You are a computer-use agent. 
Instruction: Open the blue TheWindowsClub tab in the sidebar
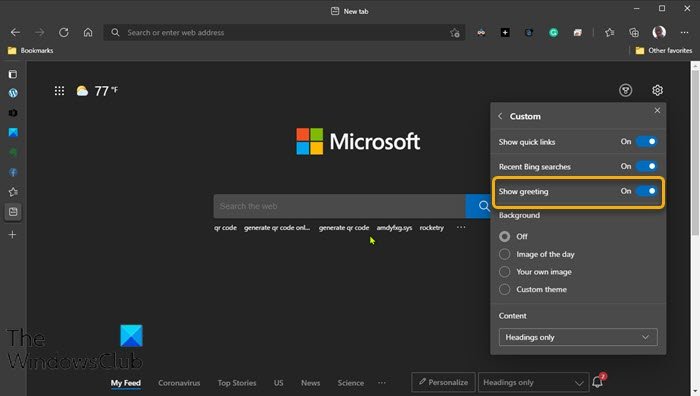click(x=13, y=133)
